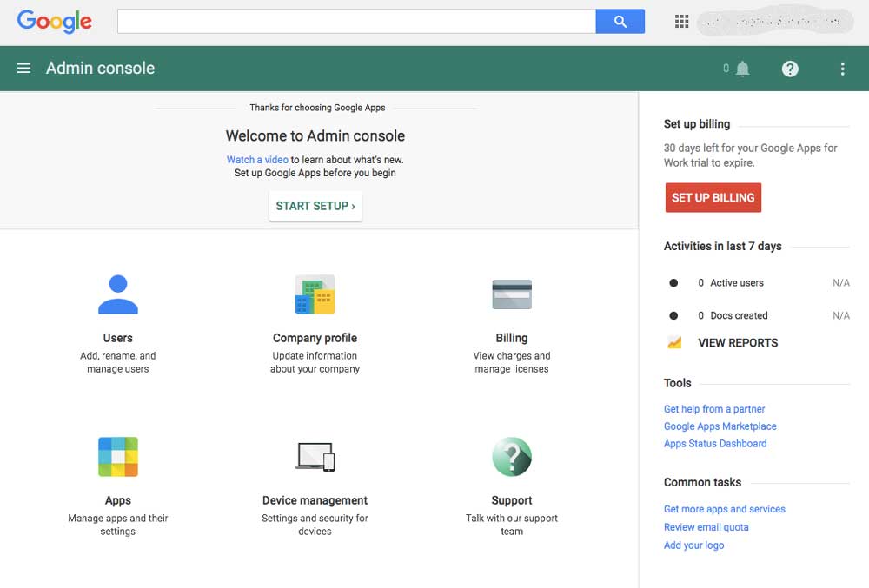The image size is (869, 588).
Task: Open the Company profile building icon
Action: [315, 294]
